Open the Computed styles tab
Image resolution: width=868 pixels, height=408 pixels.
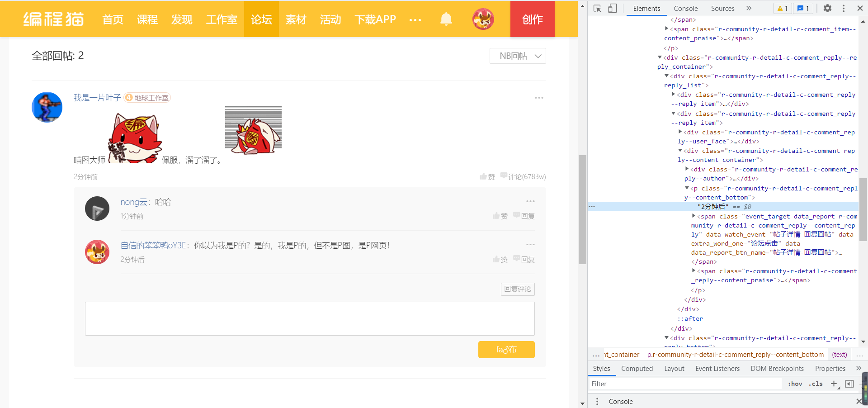(637, 369)
